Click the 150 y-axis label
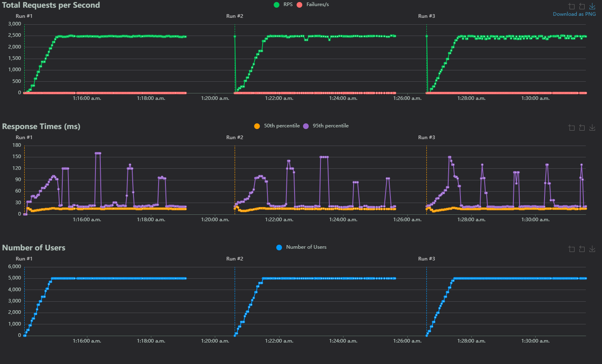This screenshot has height=364, width=602. pos(17,157)
